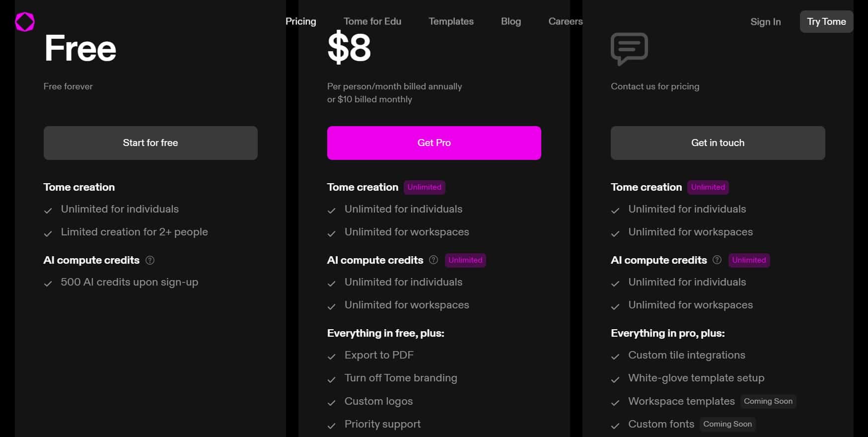Click the chat bubble icon above Contact us
868x437 pixels.
pyautogui.click(x=629, y=49)
